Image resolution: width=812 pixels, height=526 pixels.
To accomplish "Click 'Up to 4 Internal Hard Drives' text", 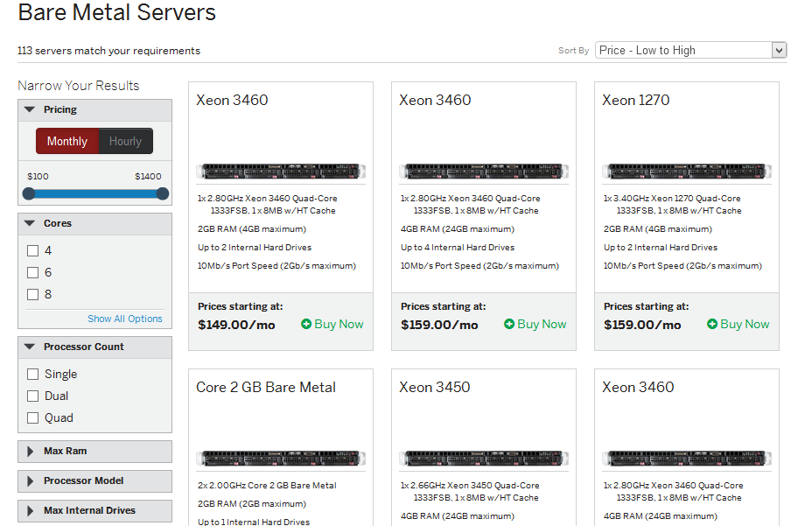I will click(458, 248).
